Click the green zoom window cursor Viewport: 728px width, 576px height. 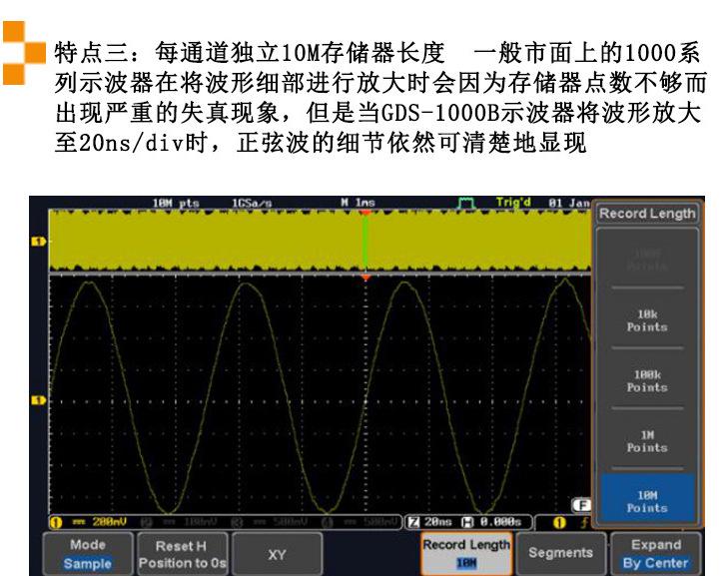(365, 240)
